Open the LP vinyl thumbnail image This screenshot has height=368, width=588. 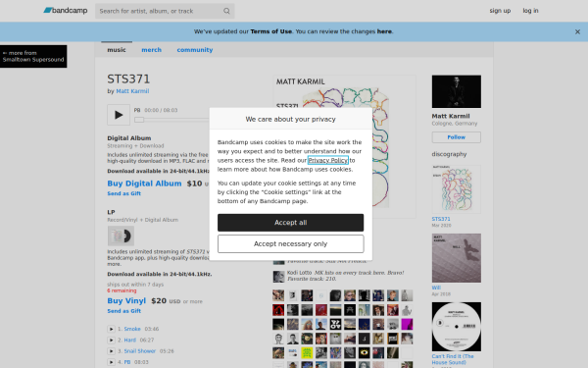pos(121,236)
